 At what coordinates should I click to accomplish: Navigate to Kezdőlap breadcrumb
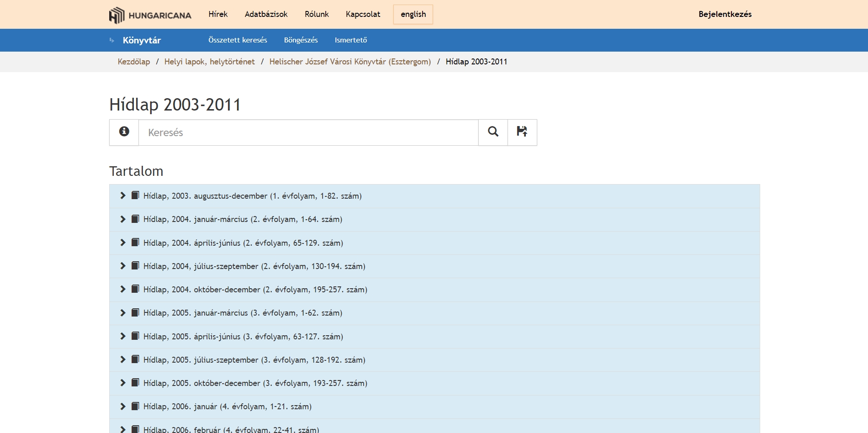(x=133, y=62)
